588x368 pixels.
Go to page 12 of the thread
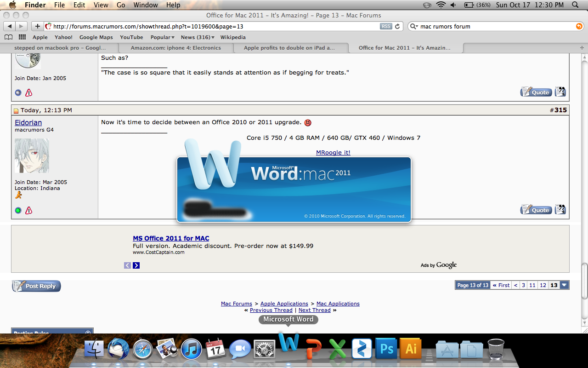click(x=543, y=285)
